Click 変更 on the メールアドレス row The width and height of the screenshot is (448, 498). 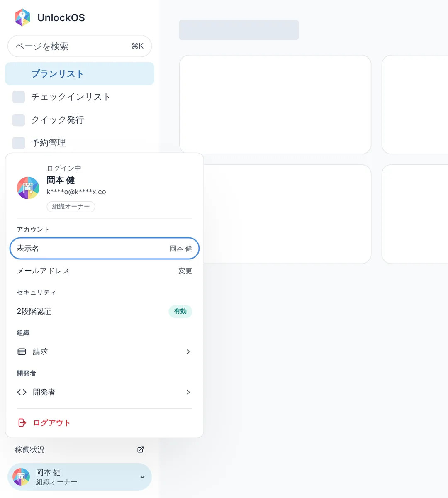click(x=185, y=271)
